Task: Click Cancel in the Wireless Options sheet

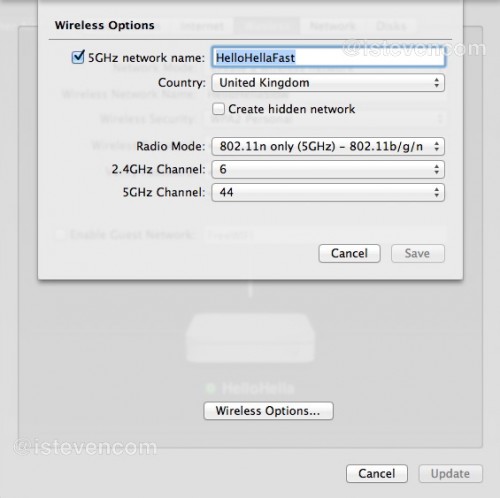Action: click(349, 253)
